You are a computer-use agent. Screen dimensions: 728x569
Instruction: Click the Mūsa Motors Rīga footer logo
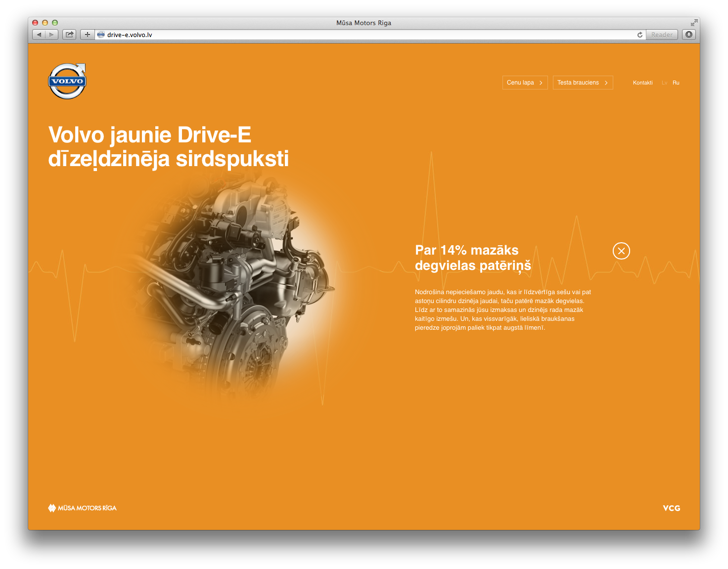(82, 508)
